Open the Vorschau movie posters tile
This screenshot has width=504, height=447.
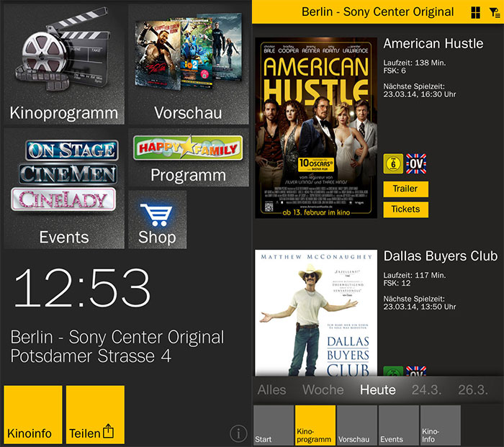189,64
